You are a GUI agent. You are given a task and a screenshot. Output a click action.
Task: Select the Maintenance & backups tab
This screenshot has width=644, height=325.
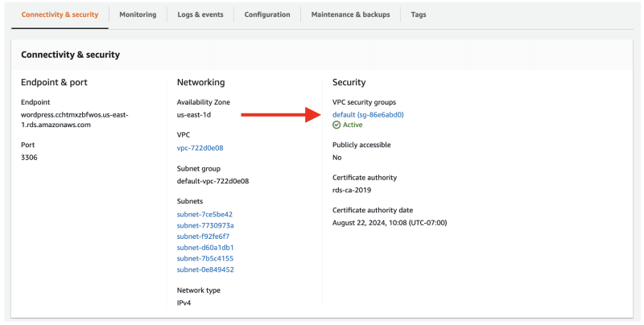click(350, 14)
